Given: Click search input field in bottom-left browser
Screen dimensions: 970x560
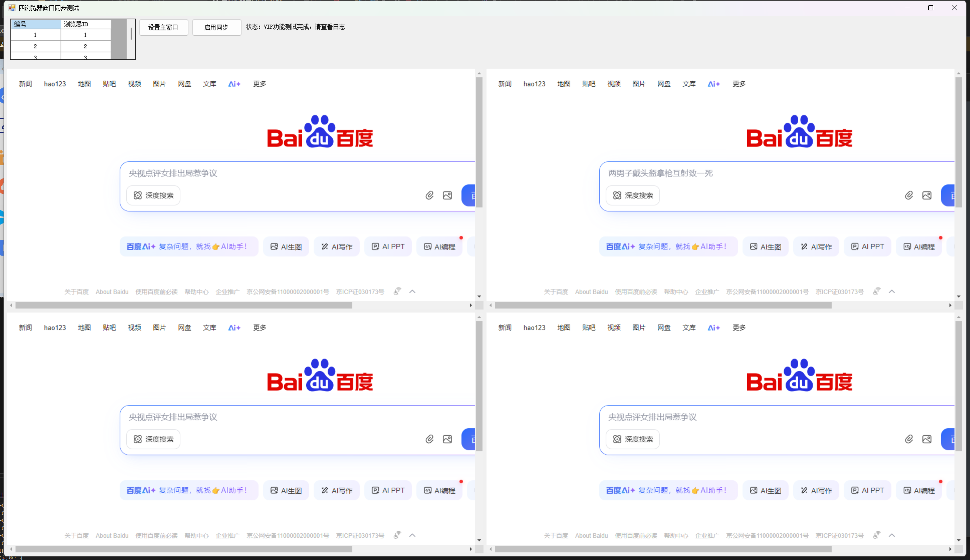Looking at the screenshot, I should coord(270,417).
